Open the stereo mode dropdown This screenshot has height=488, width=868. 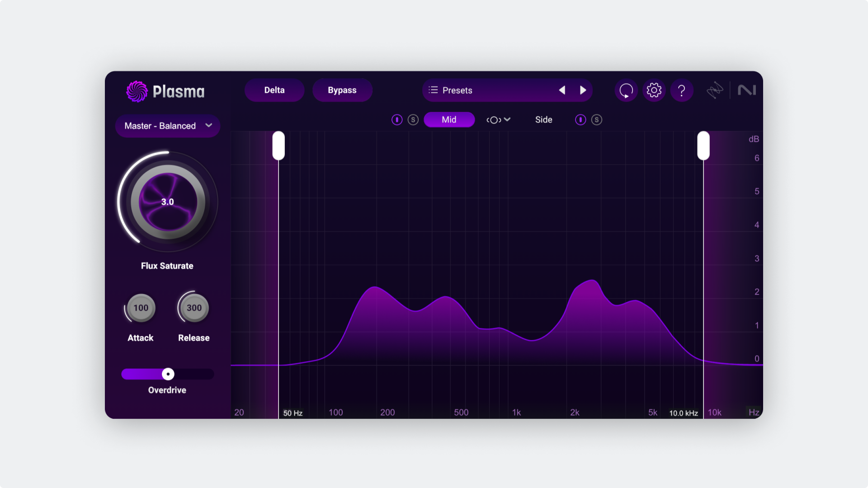(x=498, y=120)
